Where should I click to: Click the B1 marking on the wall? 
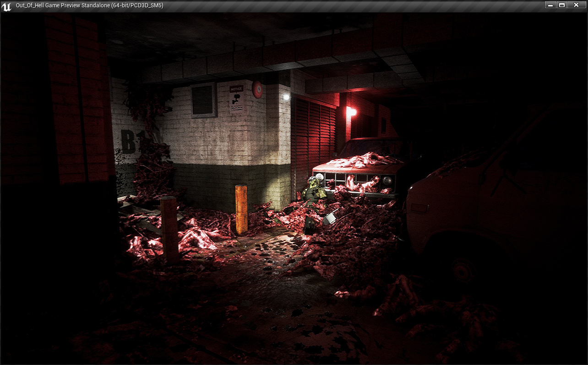129,141
